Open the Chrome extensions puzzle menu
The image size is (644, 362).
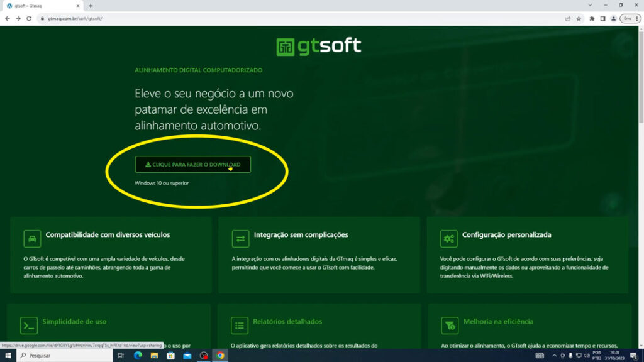pyautogui.click(x=592, y=18)
